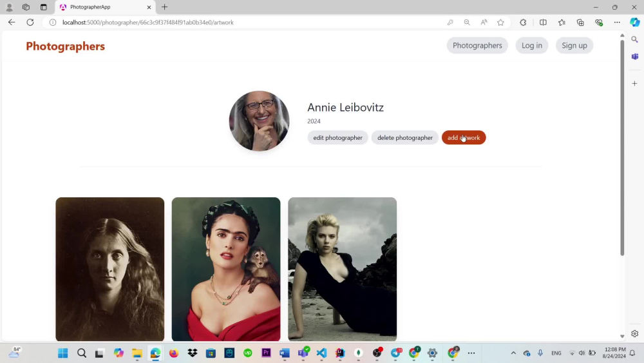This screenshot has width=644, height=363.
Task: Open sidebar search icon
Action: point(635,39)
